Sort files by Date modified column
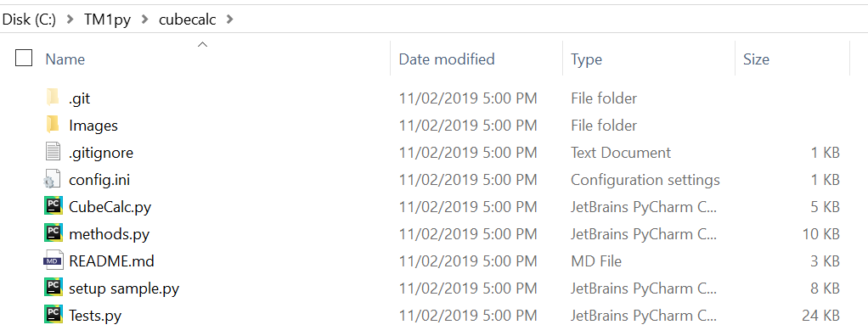Viewport: 868px width, 336px height. [x=447, y=59]
